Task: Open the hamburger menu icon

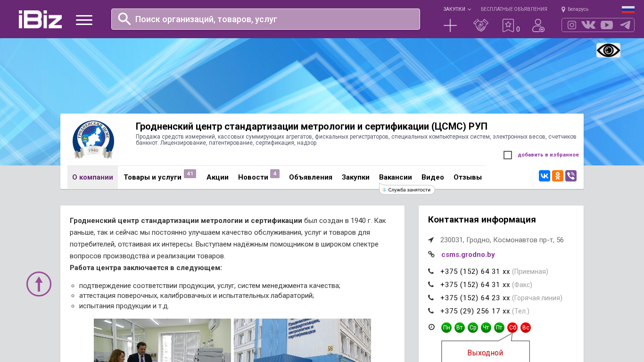Action: [84, 20]
